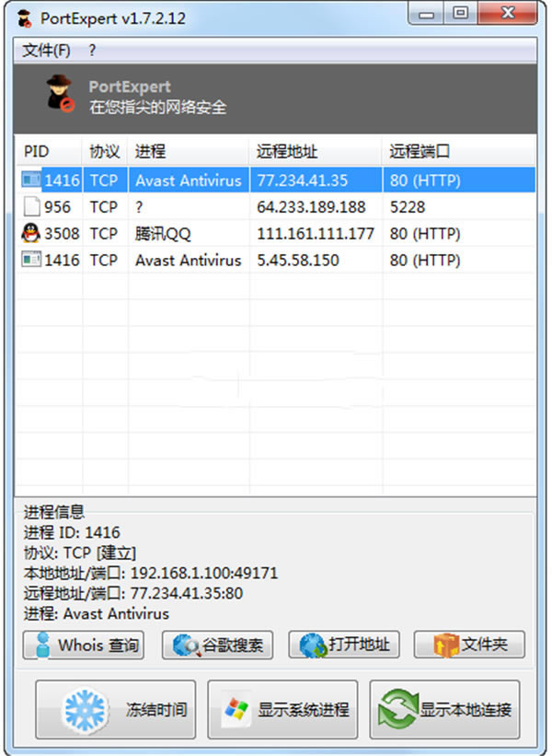Sort by the PID column header
The width and height of the screenshot is (552, 756).
pos(37,152)
